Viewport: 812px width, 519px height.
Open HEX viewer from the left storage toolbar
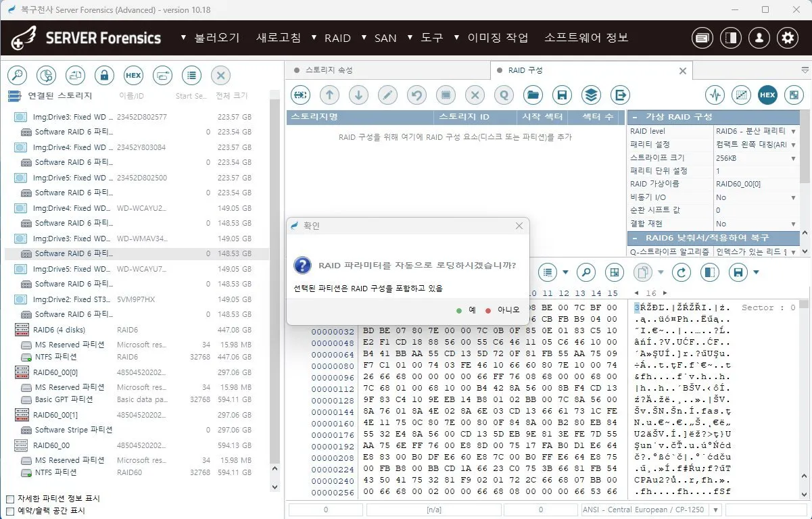tap(133, 74)
